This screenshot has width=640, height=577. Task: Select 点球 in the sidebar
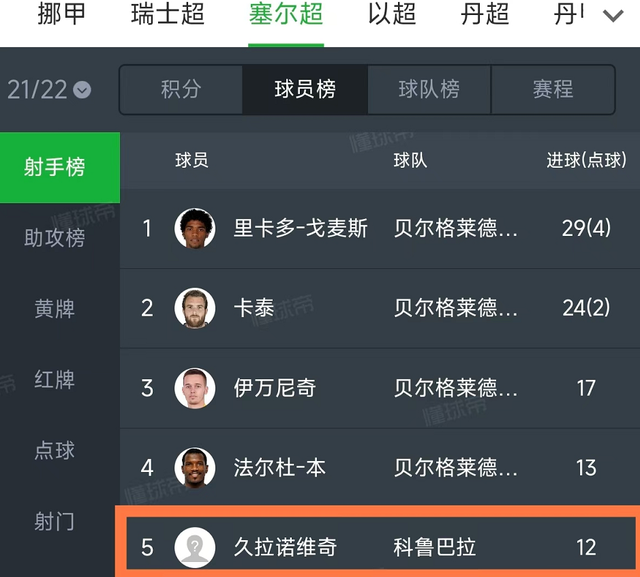click(x=55, y=451)
